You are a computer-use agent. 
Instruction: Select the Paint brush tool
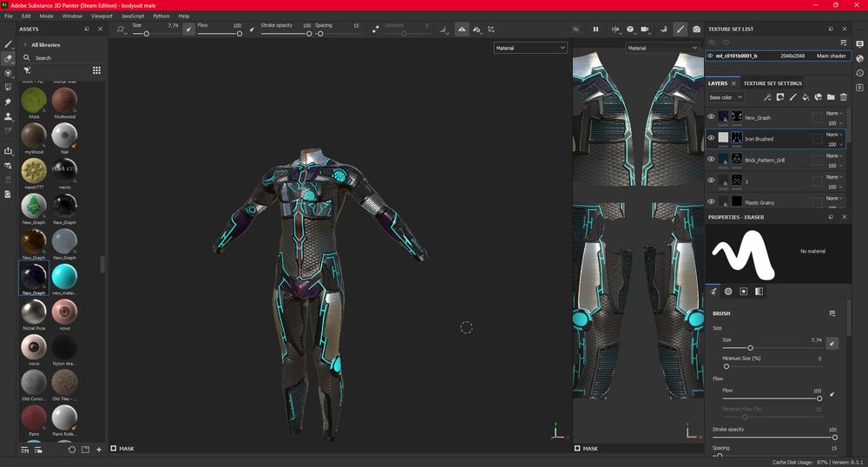pos(9,43)
